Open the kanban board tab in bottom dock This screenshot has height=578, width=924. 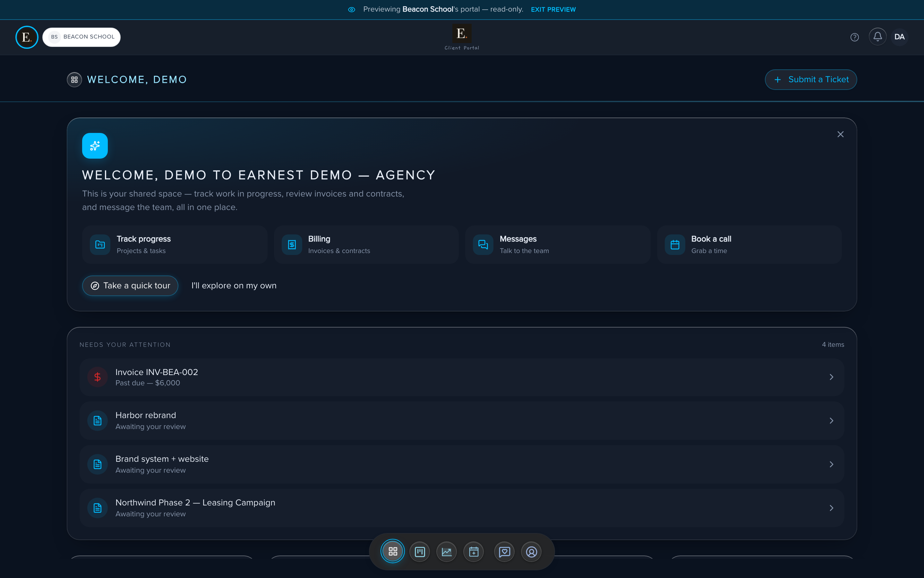pyautogui.click(x=420, y=552)
